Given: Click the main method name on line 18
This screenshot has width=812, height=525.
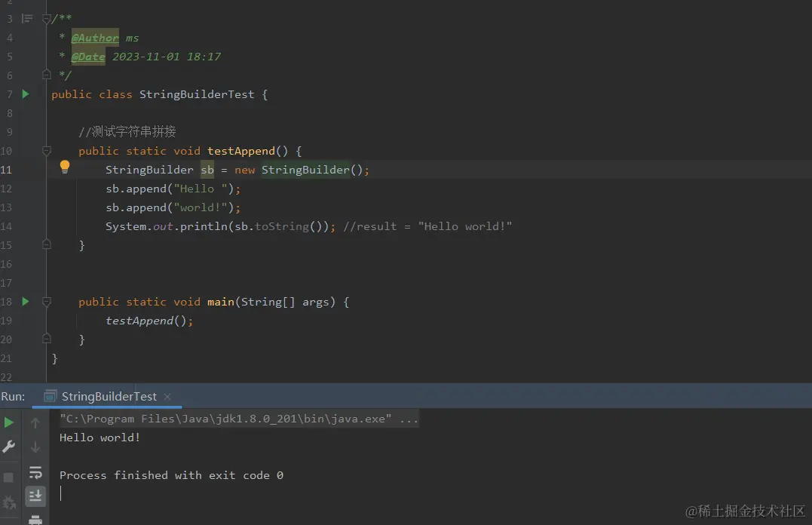Looking at the screenshot, I should [x=221, y=302].
